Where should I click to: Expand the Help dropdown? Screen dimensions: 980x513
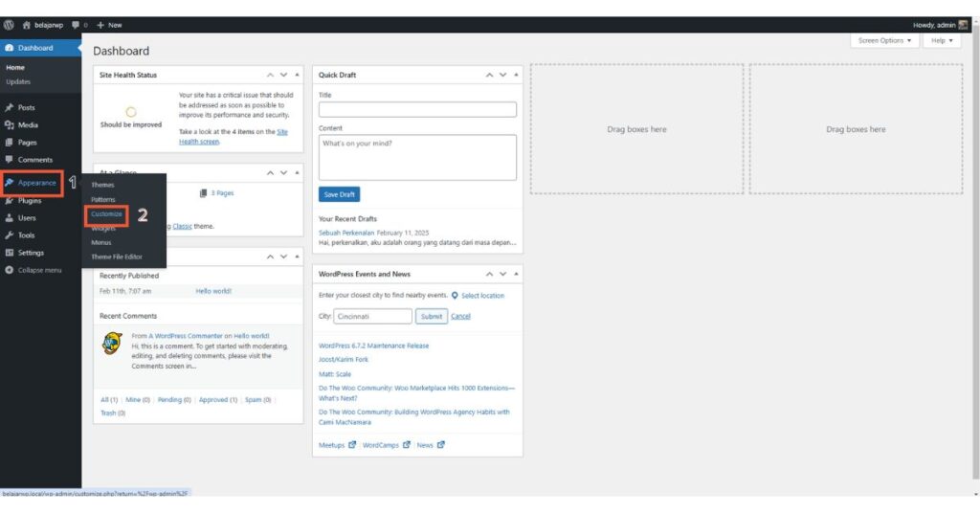(942, 40)
